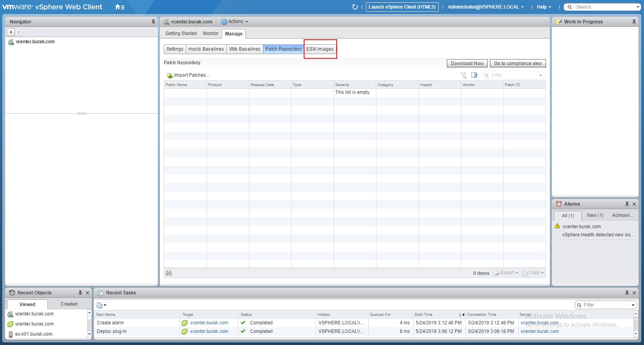Open the ESXi Images sub-tab
The height and width of the screenshot is (345, 644).
point(320,49)
